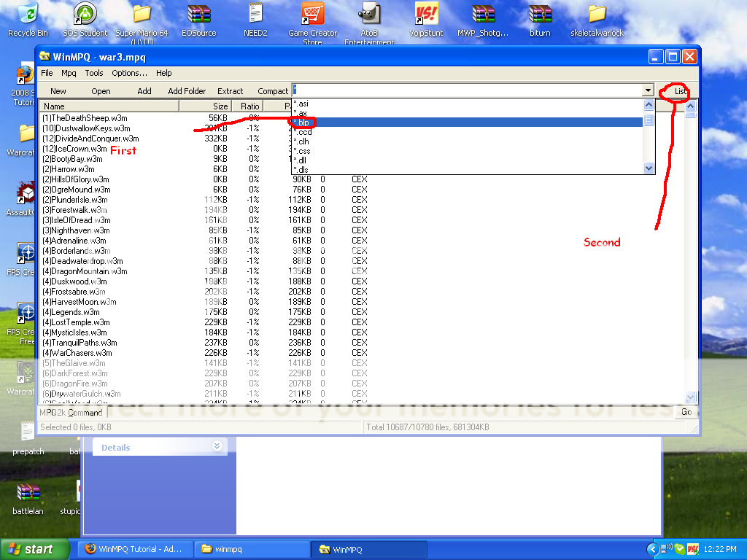Open the AtoB Entertainment desktop icon

(369, 13)
